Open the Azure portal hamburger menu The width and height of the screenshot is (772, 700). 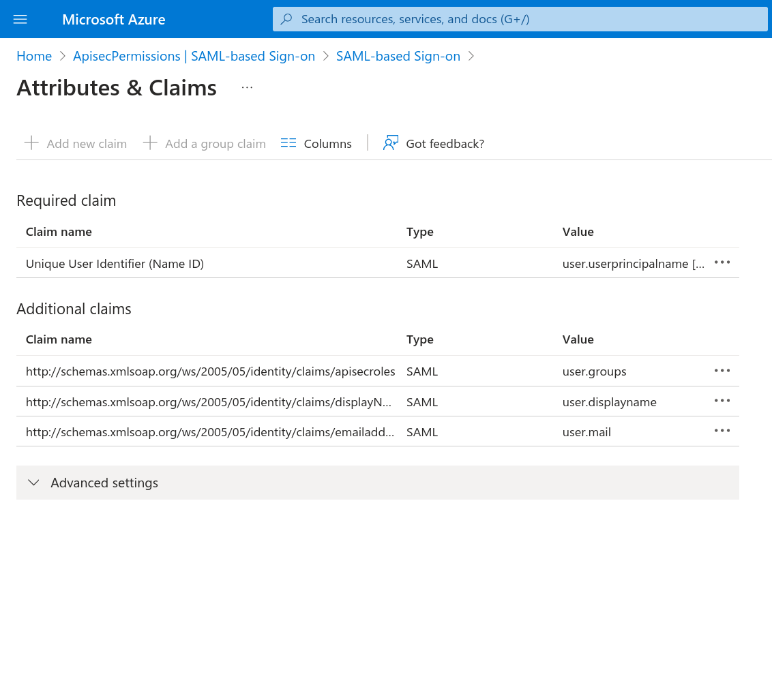pos(20,19)
